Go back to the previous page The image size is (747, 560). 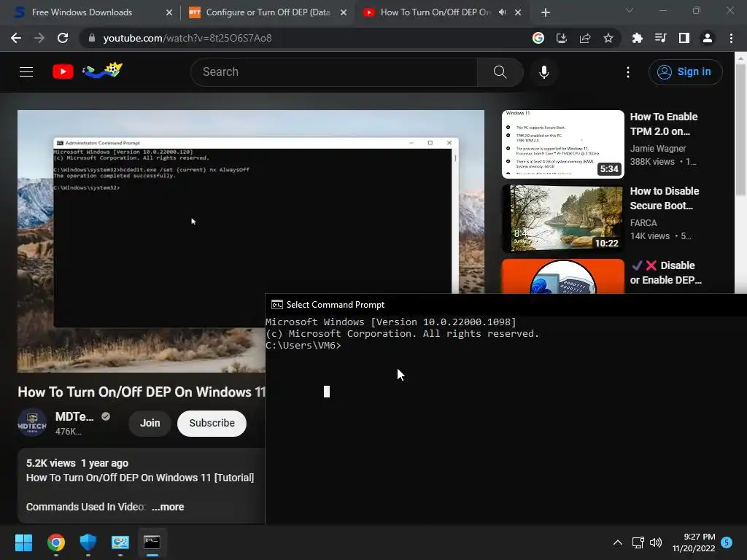(16, 38)
